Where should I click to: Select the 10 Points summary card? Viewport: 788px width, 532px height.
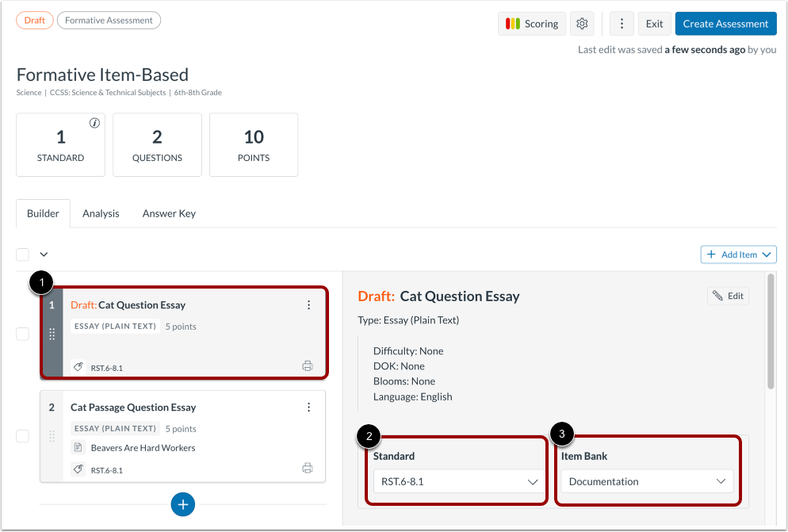pyautogui.click(x=254, y=145)
